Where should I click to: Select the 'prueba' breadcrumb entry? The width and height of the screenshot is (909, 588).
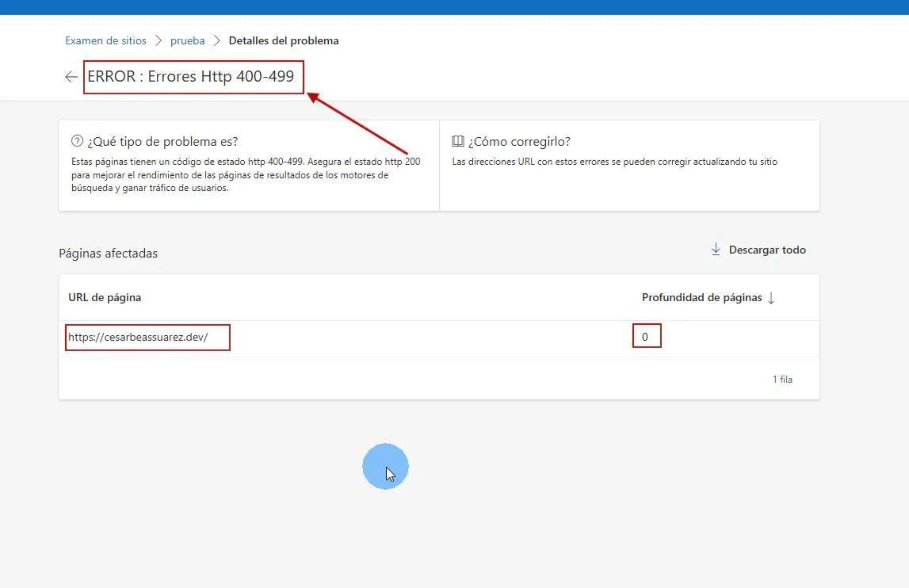[187, 40]
